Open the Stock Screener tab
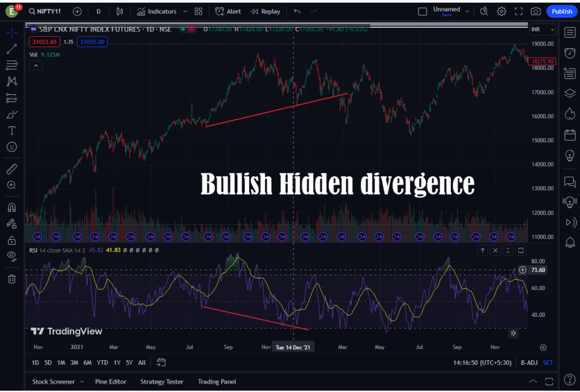Image resolution: width=580 pixels, height=392 pixels. click(53, 382)
